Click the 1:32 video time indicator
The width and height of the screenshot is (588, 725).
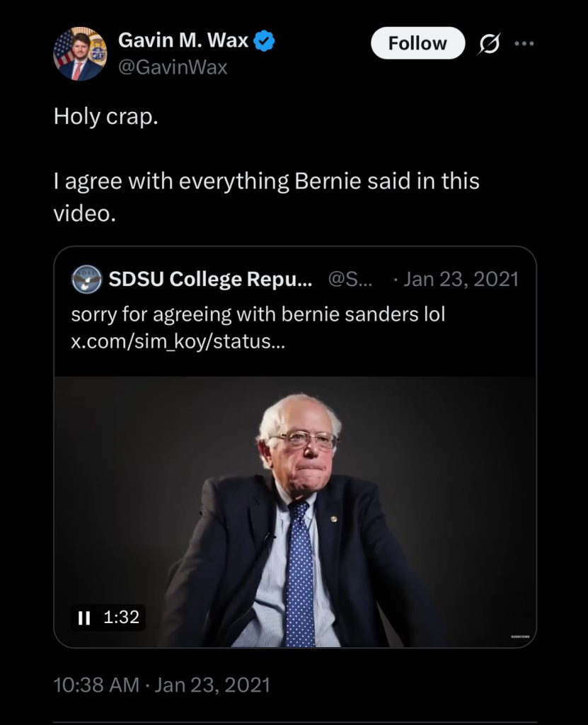(x=121, y=617)
